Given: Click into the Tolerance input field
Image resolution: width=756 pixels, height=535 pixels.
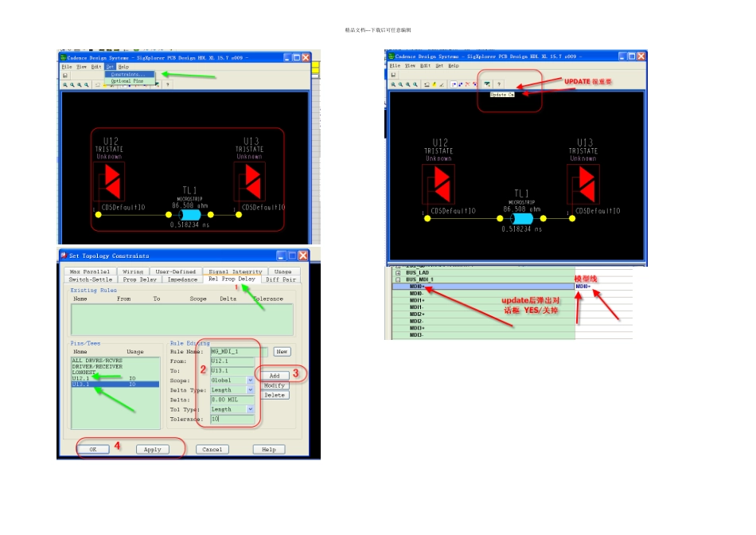Looking at the screenshot, I should coord(232,419).
